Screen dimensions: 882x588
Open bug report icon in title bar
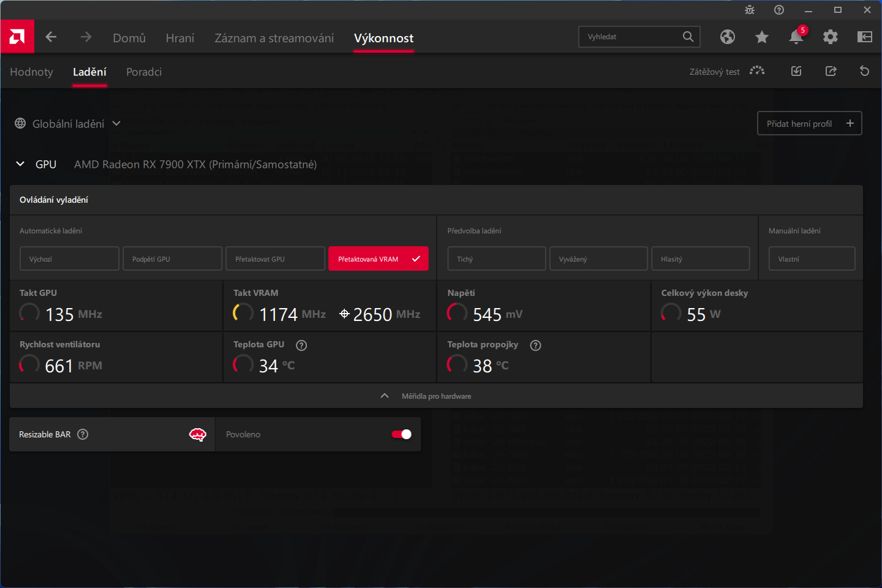[750, 10]
